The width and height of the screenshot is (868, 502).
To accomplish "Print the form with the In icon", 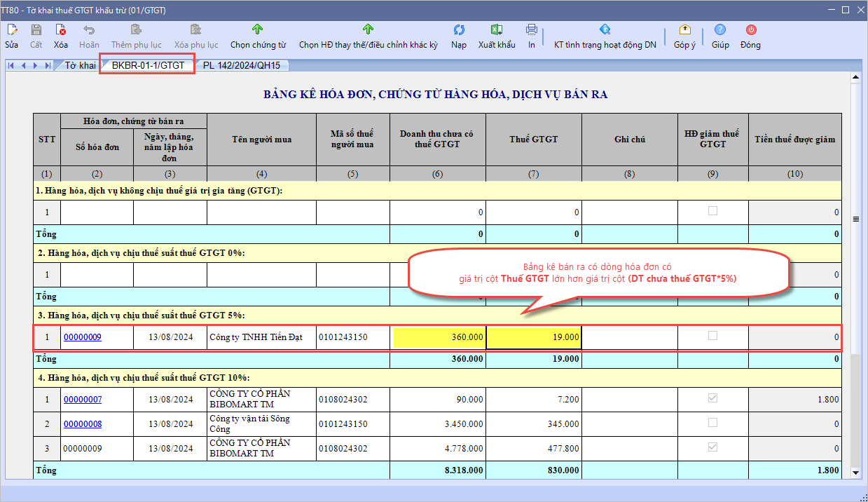I will [532, 30].
